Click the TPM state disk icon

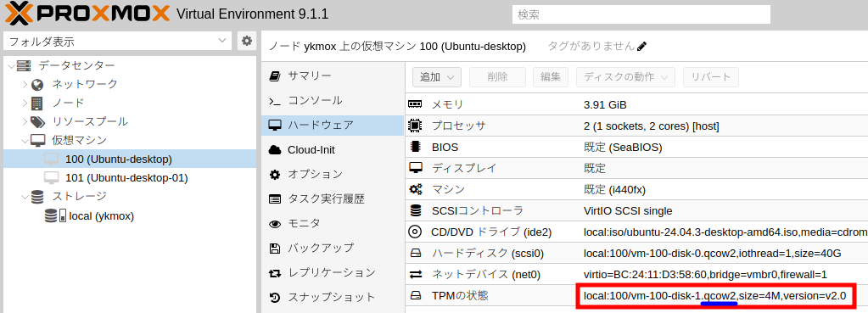coord(415,296)
